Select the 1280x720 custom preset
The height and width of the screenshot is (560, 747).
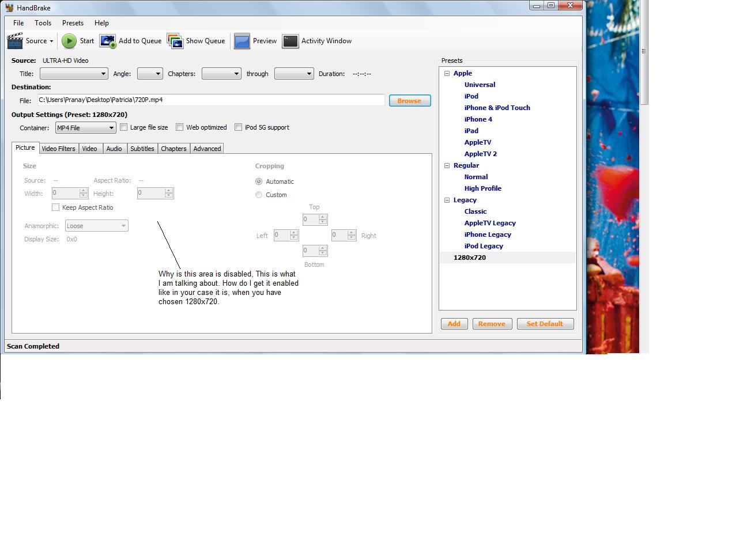(470, 258)
